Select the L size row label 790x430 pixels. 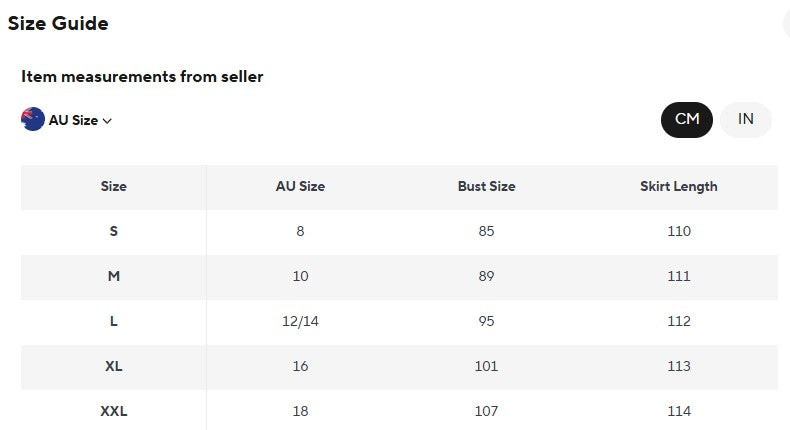pos(113,321)
